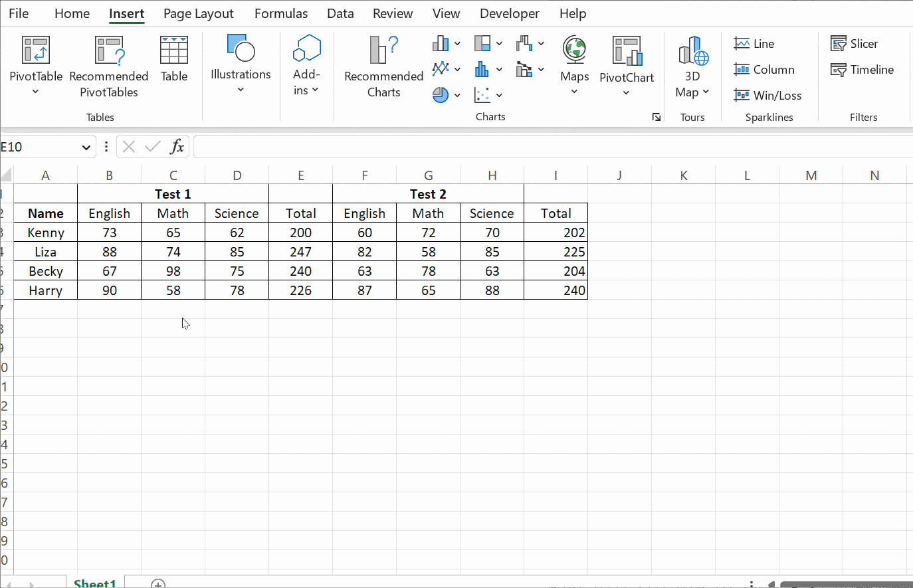The image size is (913, 588).
Task: Switch to the Formulas ribbon tab
Action: [281, 13]
